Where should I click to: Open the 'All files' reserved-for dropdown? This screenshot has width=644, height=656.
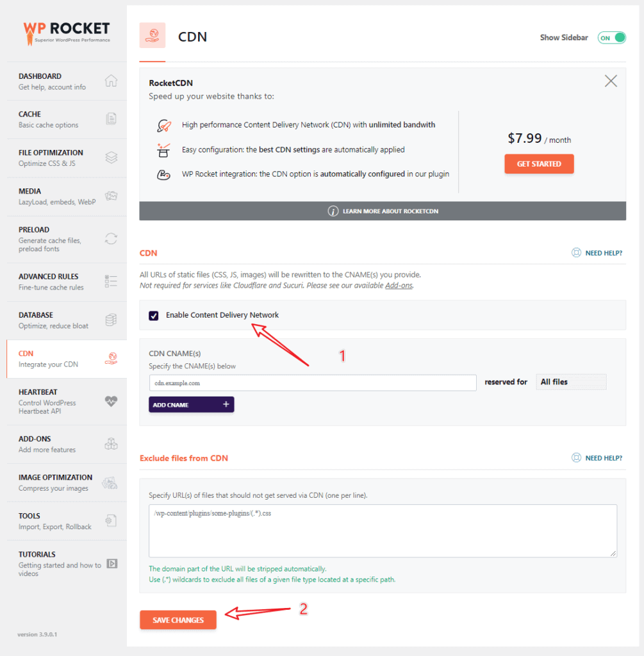571,382
